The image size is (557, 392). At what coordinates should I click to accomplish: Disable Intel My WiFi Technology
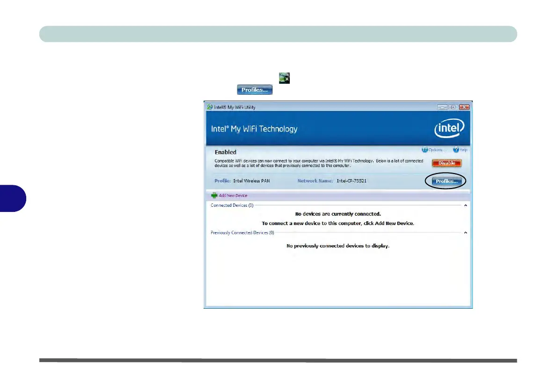pos(447,163)
